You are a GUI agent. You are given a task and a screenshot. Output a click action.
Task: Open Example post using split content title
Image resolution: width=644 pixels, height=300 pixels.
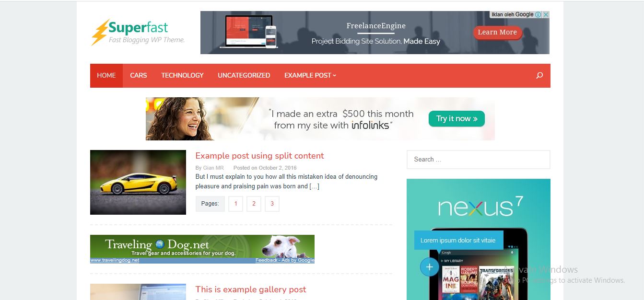click(x=259, y=156)
